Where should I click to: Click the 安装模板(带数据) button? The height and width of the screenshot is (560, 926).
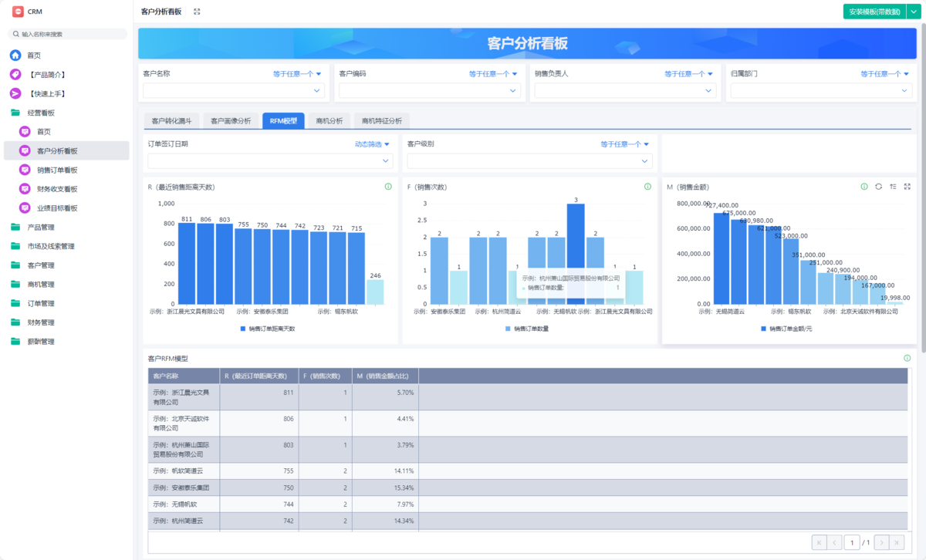(874, 12)
